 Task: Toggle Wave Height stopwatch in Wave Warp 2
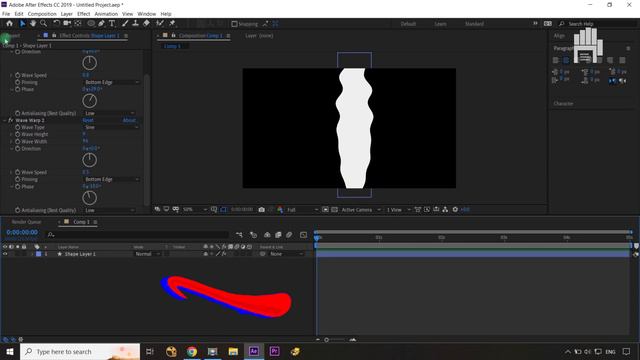[x=18, y=134]
